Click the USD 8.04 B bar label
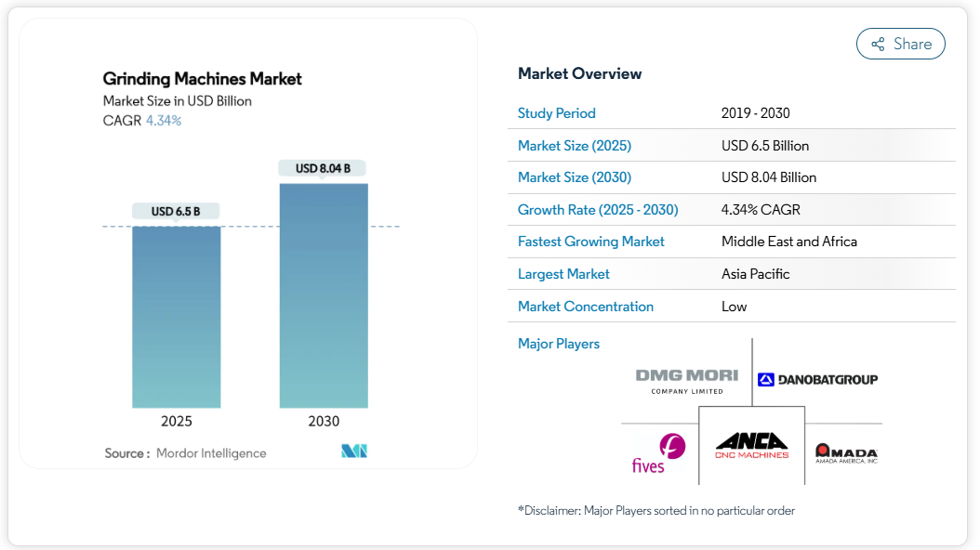Image resolution: width=980 pixels, height=550 pixels. click(323, 168)
